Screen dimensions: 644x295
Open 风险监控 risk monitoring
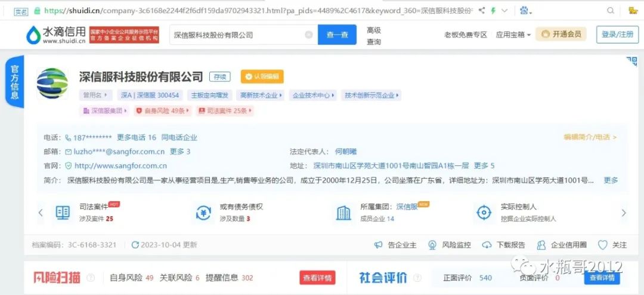click(450, 245)
